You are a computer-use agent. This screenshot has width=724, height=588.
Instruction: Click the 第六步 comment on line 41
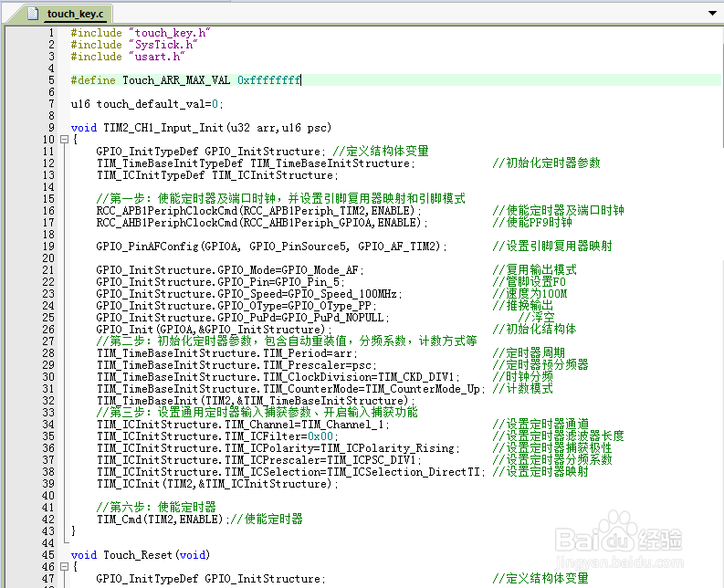156,507
